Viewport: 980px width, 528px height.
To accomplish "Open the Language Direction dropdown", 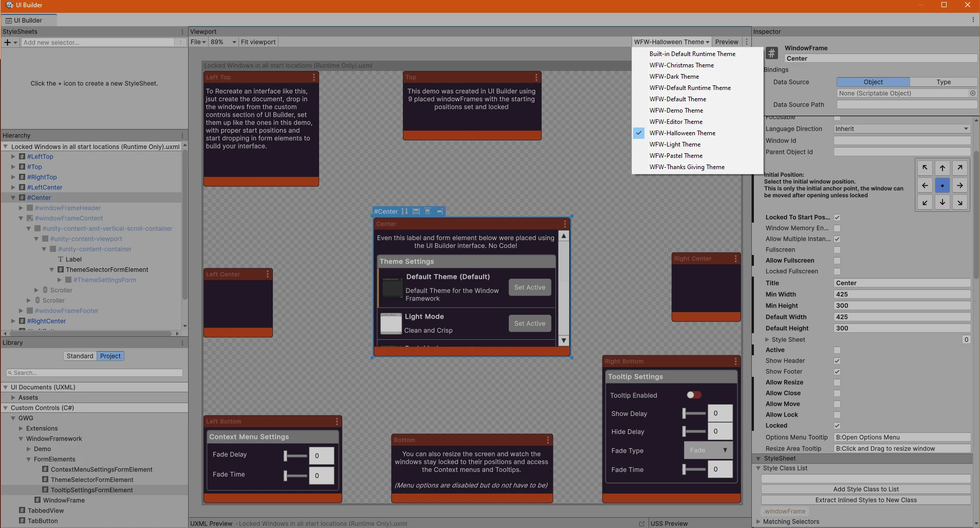I will tap(902, 129).
